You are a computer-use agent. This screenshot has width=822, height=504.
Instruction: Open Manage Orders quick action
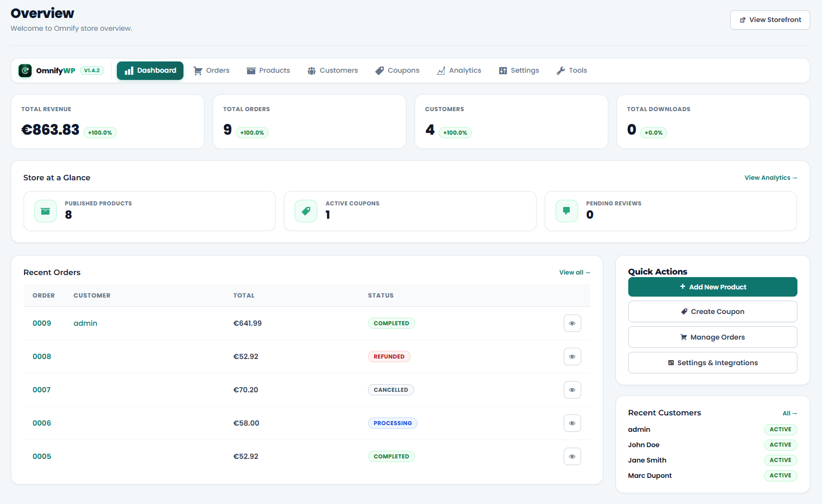[x=713, y=337]
